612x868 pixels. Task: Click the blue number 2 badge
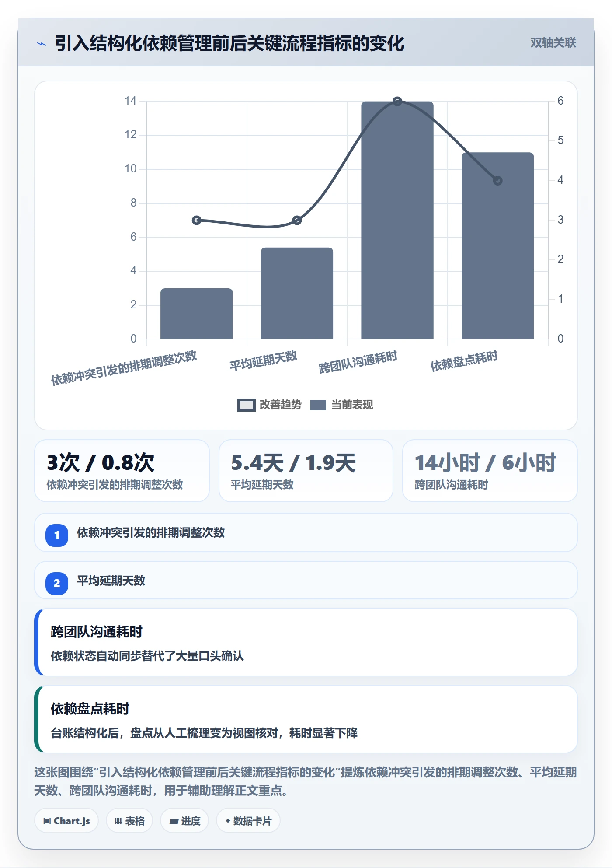(57, 583)
